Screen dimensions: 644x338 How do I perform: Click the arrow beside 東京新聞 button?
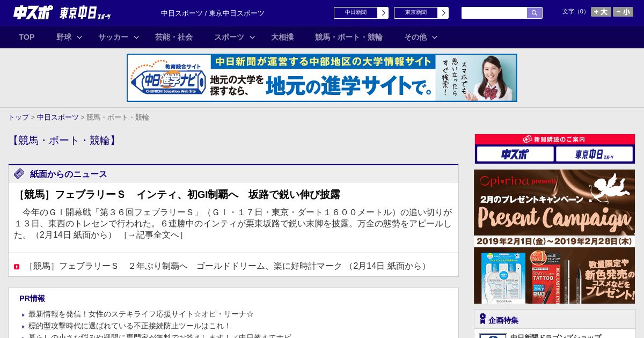443,13
